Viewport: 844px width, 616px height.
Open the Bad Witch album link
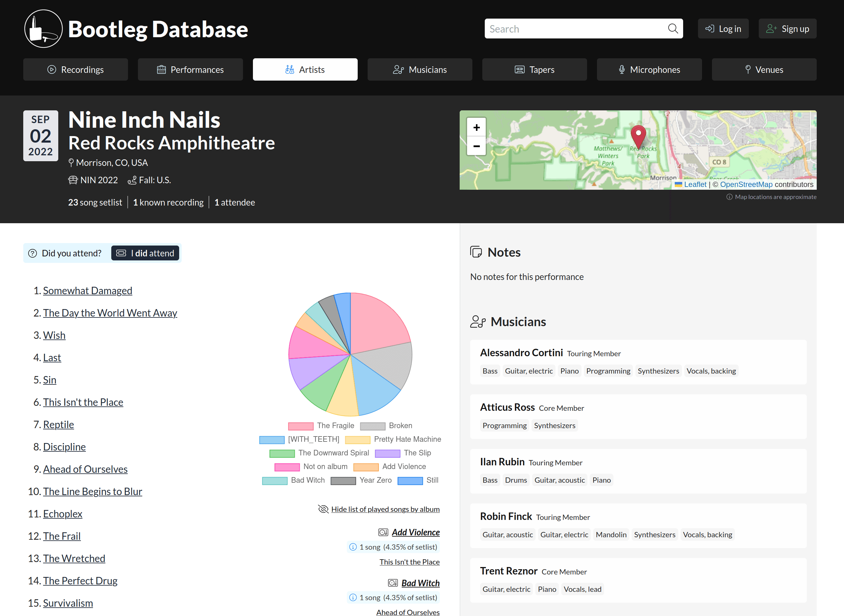coord(421,583)
